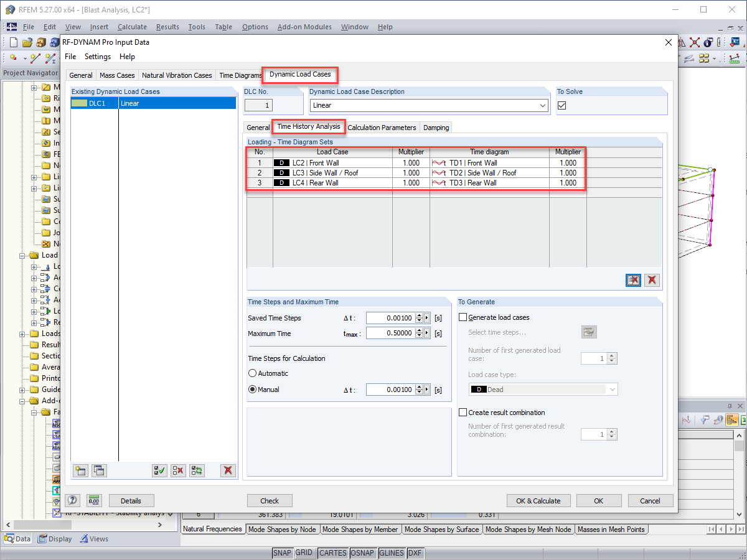The image size is (747, 560).
Task: Open Dynamic Load Case Description dropdown
Action: click(x=543, y=106)
